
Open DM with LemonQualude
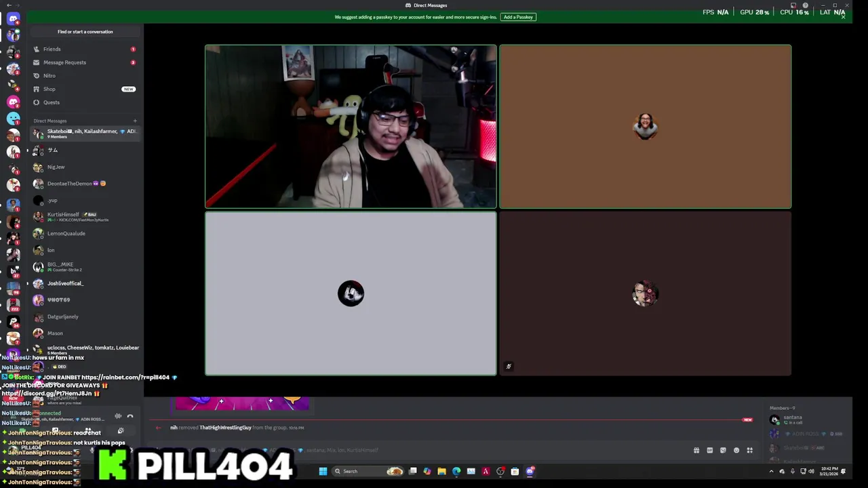click(85, 234)
